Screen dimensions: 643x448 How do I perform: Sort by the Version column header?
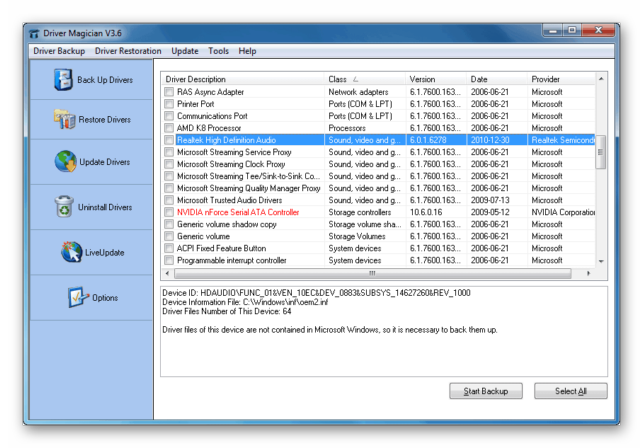coord(436,79)
